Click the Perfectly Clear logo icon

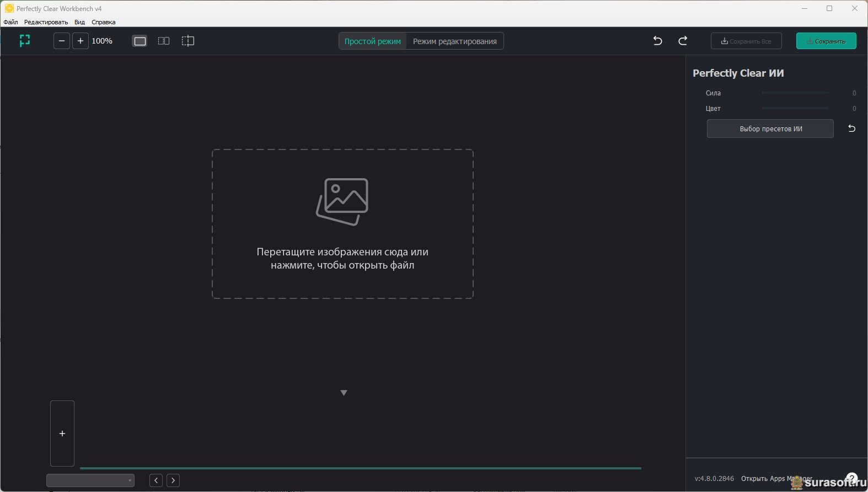click(x=25, y=41)
